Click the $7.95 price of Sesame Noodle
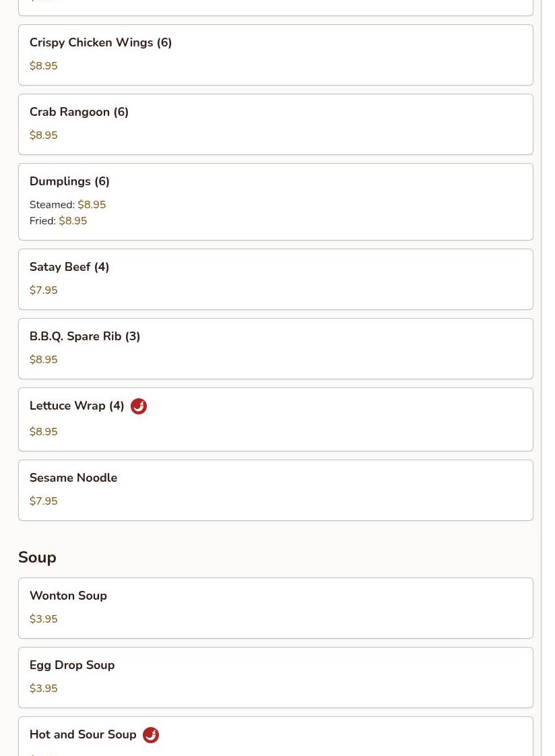Screen dimensions: 555x756 click(43, 501)
